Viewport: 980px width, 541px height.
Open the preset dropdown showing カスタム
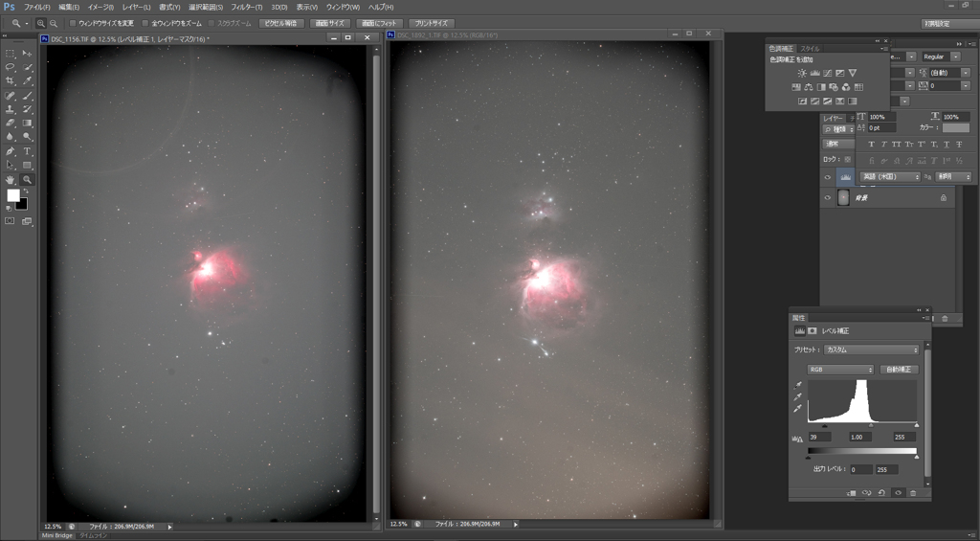(871, 349)
